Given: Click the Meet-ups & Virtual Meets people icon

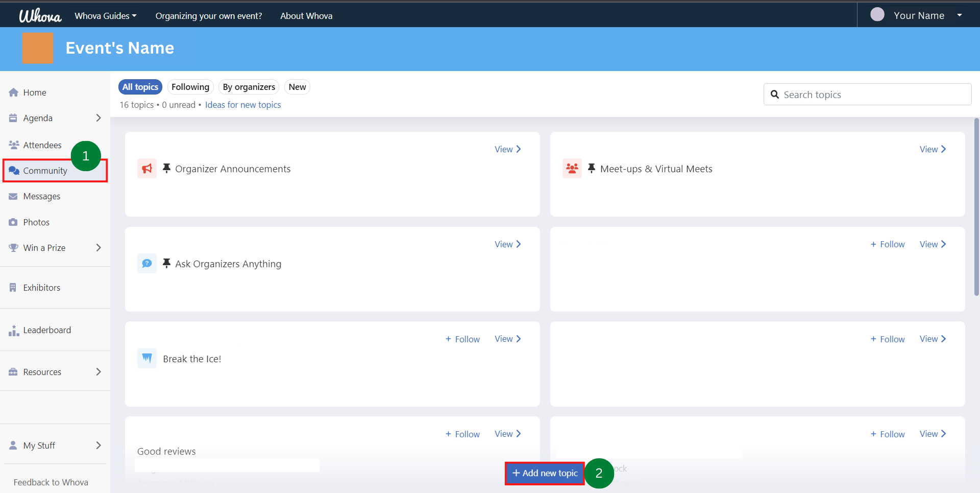Looking at the screenshot, I should point(572,169).
